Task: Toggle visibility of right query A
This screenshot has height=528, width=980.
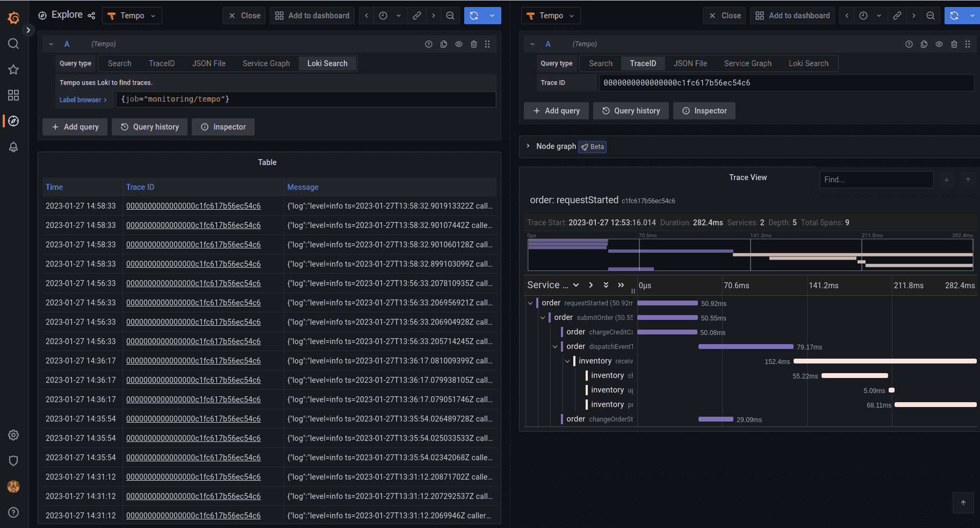Action: 939,44
